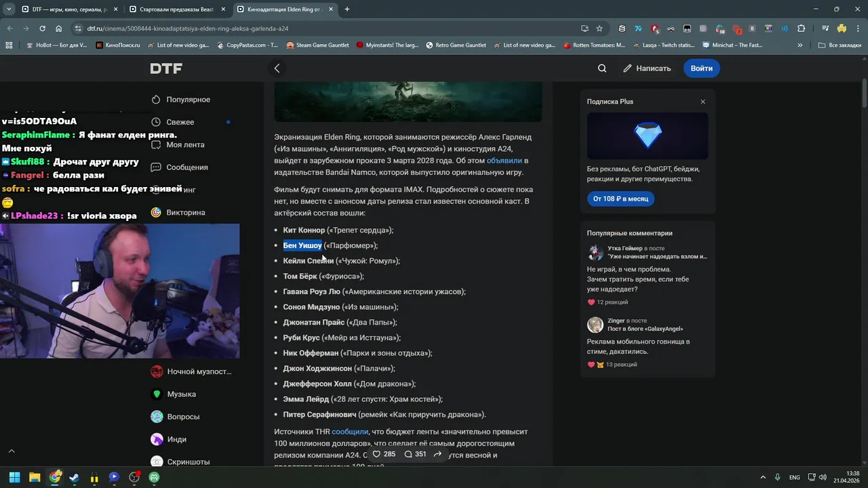The height and width of the screenshot is (488, 868).
Task: Close the Подписка Plus promo card
Action: [703, 102]
